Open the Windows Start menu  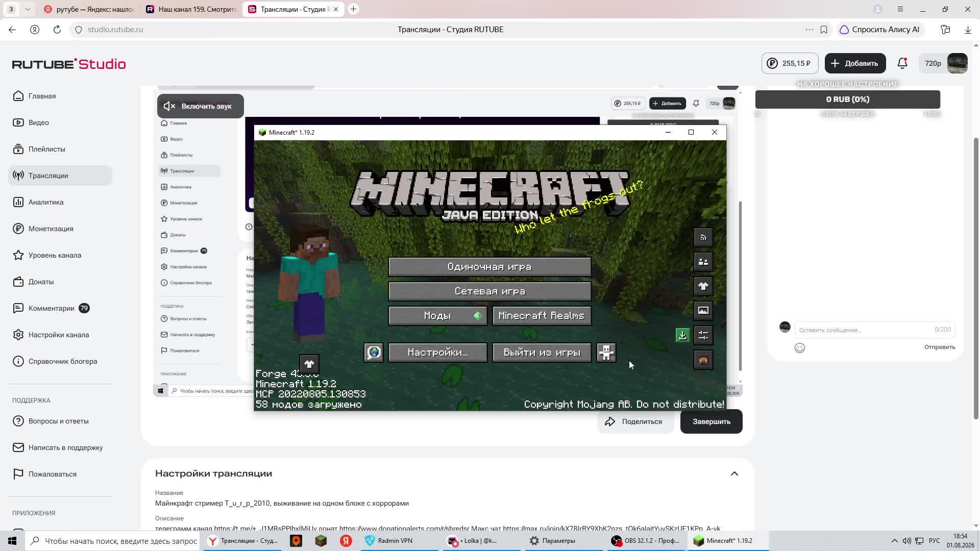12,541
